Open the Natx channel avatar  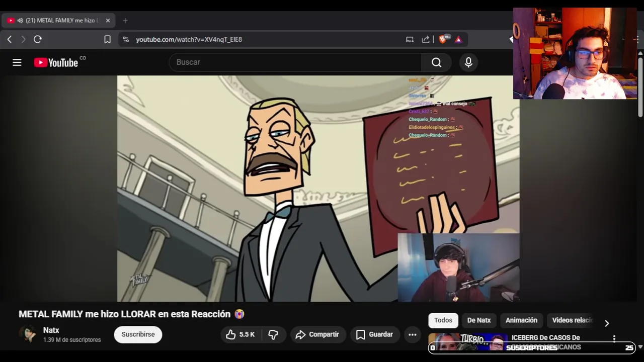(28, 334)
